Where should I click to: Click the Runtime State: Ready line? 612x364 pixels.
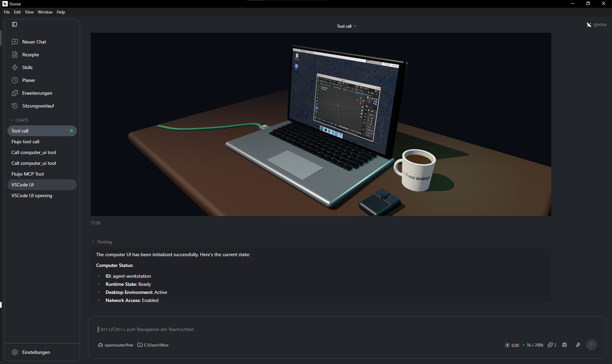pyautogui.click(x=128, y=284)
